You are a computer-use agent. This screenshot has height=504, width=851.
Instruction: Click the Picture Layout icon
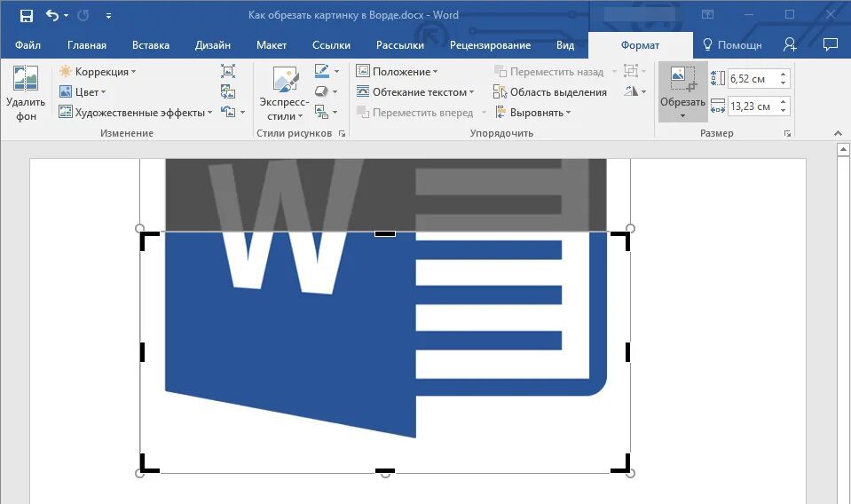pyautogui.click(x=322, y=112)
